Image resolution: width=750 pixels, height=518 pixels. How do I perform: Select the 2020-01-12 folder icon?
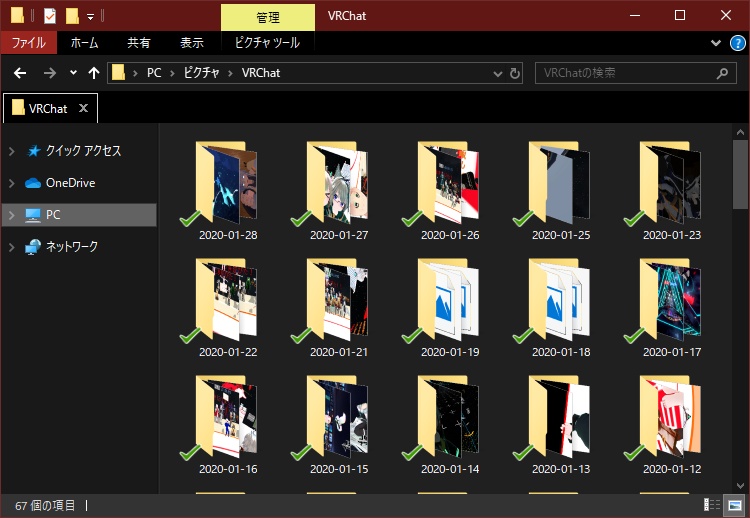point(670,417)
